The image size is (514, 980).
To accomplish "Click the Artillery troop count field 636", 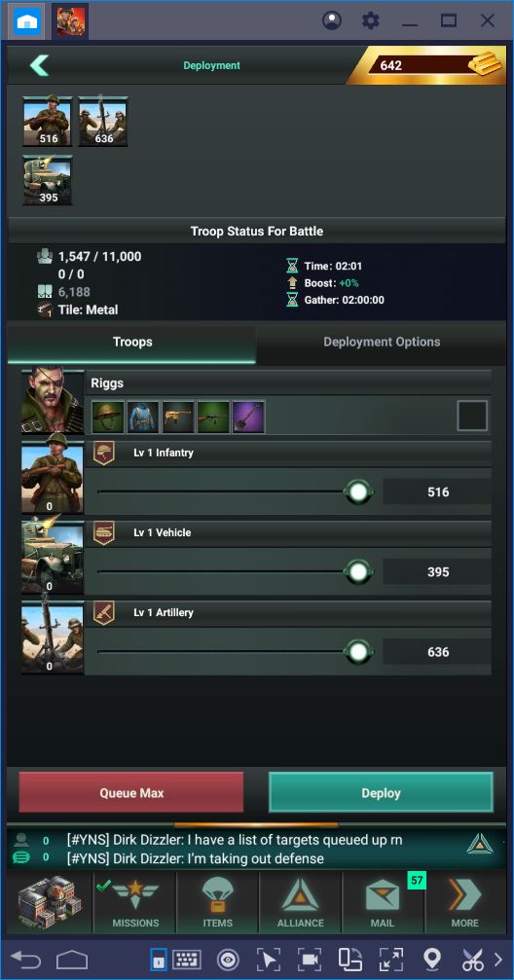I will click(x=437, y=652).
